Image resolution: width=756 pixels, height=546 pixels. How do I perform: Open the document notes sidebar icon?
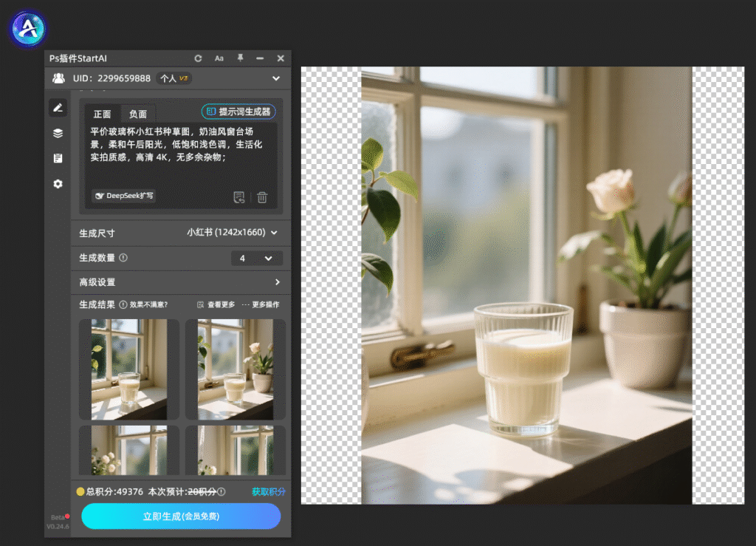58,158
